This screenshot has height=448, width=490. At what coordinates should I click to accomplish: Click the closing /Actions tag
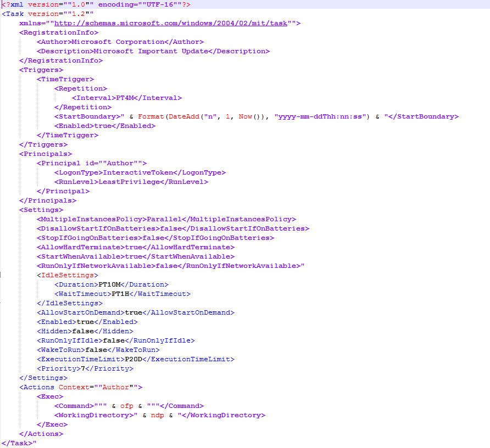[41, 435]
